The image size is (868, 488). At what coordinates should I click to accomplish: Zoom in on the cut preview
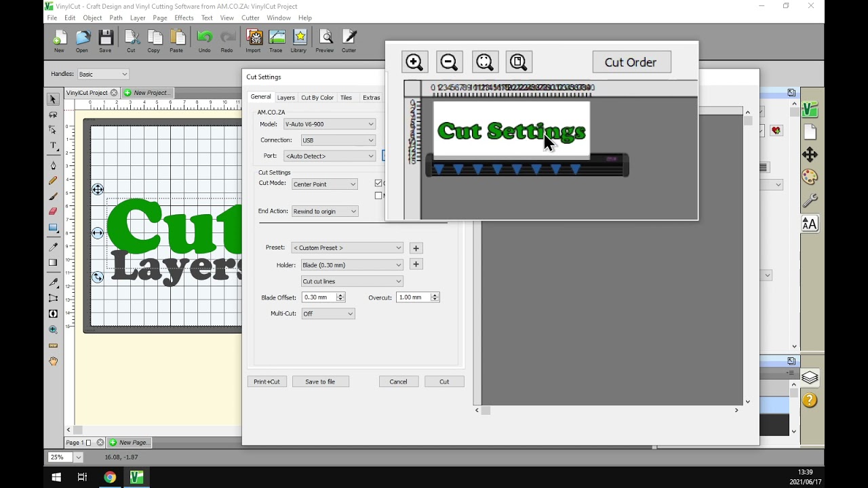click(414, 62)
